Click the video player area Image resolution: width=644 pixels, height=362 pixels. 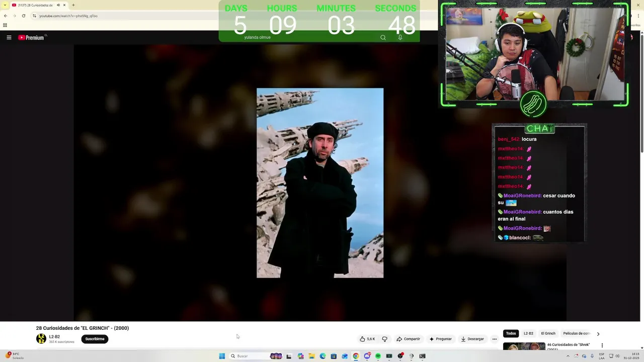click(320, 183)
